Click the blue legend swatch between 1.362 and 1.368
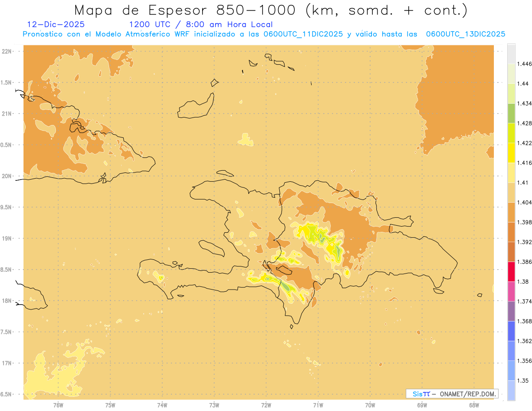The image size is (532, 411). click(x=511, y=331)
